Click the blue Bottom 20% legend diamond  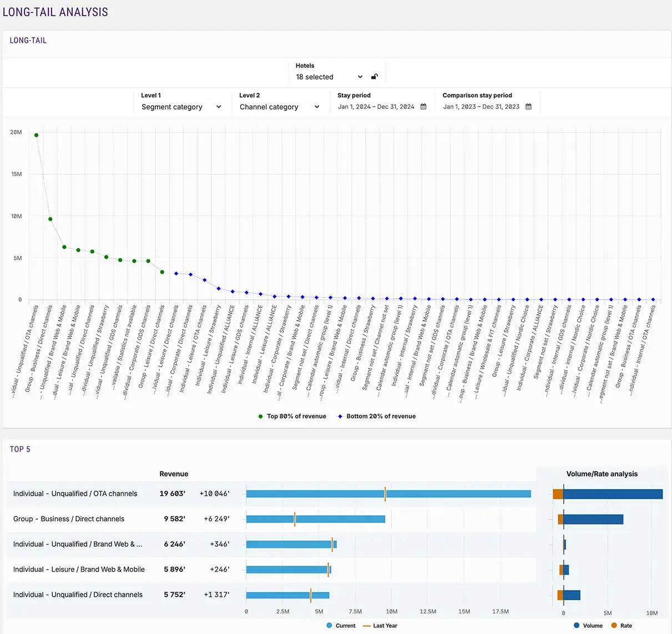click(x=340, y=416)
